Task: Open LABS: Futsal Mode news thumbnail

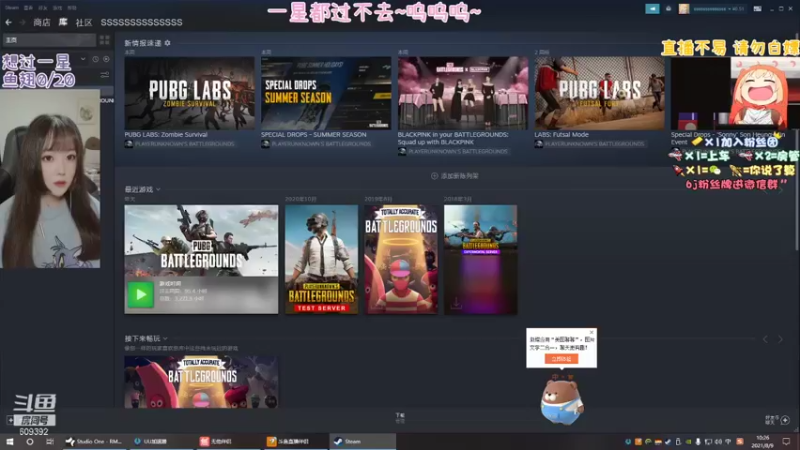Action: click(x=599, y=92)
